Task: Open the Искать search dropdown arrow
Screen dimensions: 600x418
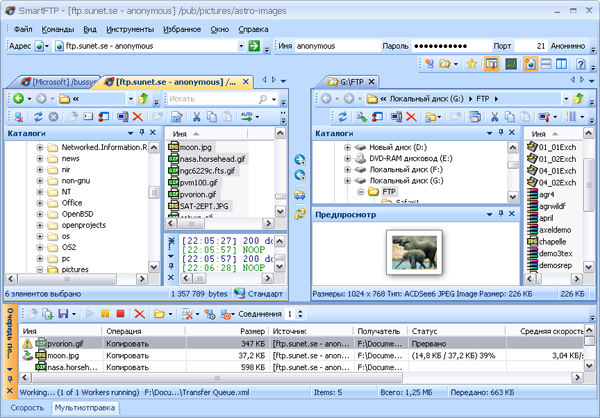Action: pos(274,99)
